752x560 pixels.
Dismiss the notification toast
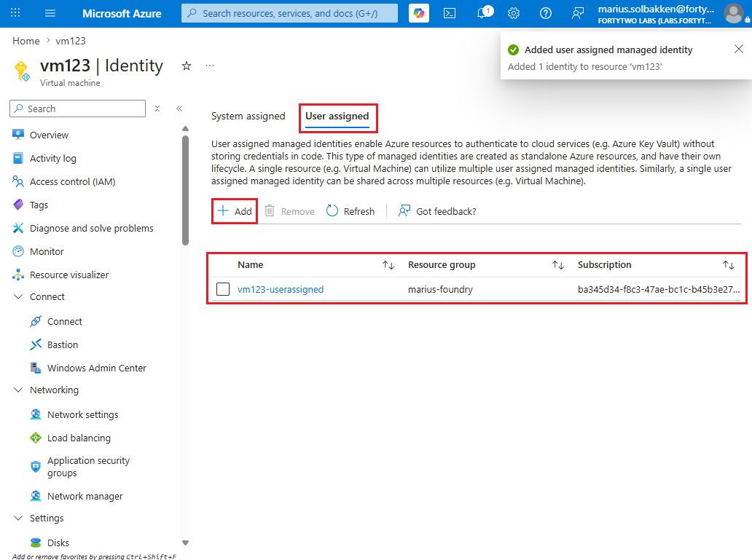tap(739, 49)
